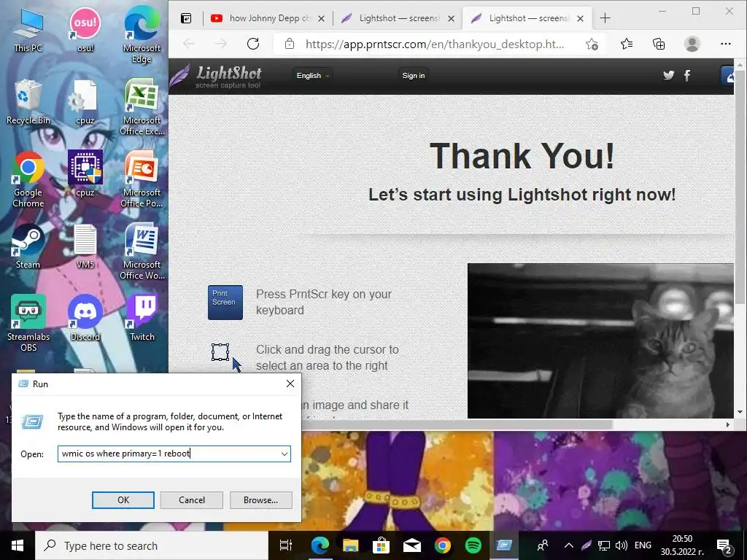
Task: Open Mail app from the taskbar
Action: [x=411, y=545]
